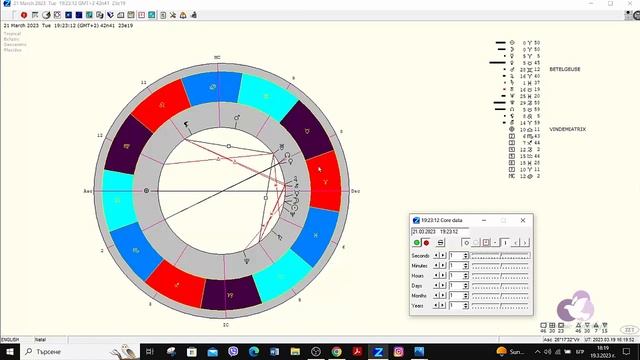Viewport: 640px width, 360px height.
Task: Step Years forward with right arrow
Action: point(442,305)
